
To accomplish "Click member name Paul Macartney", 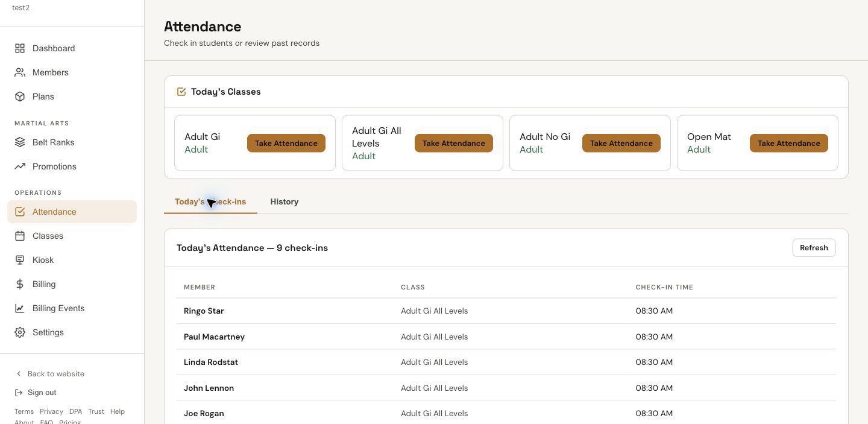I will pos(214,337).
